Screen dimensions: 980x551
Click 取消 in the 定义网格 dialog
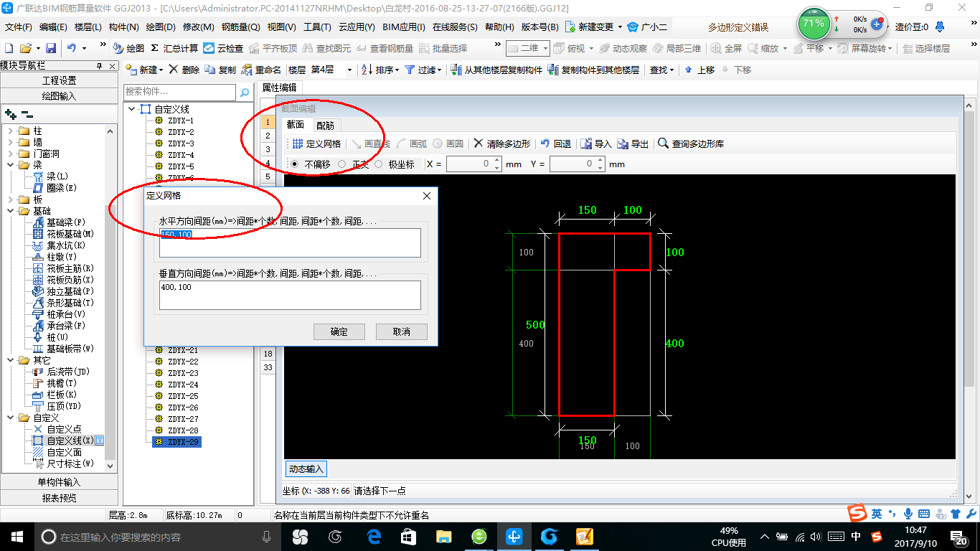(x=402, y=331)
